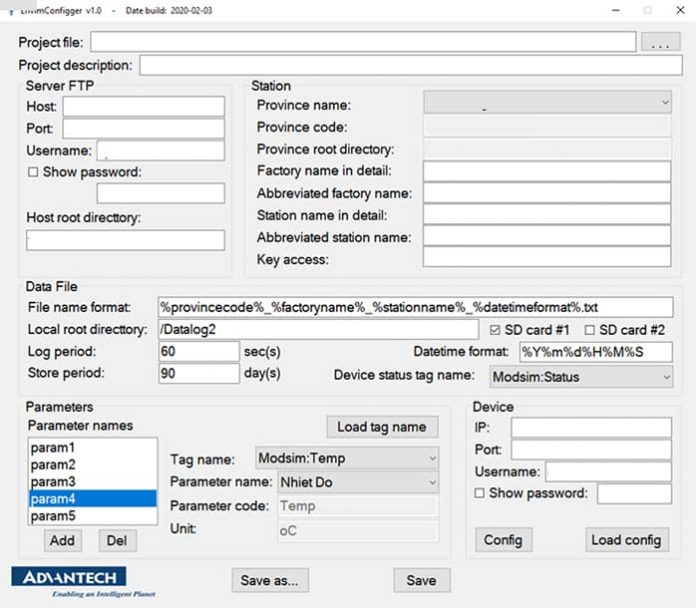696x608 pixels.
Task: Check the SD card #2 checkbox
Action: [x=589, y=330]
